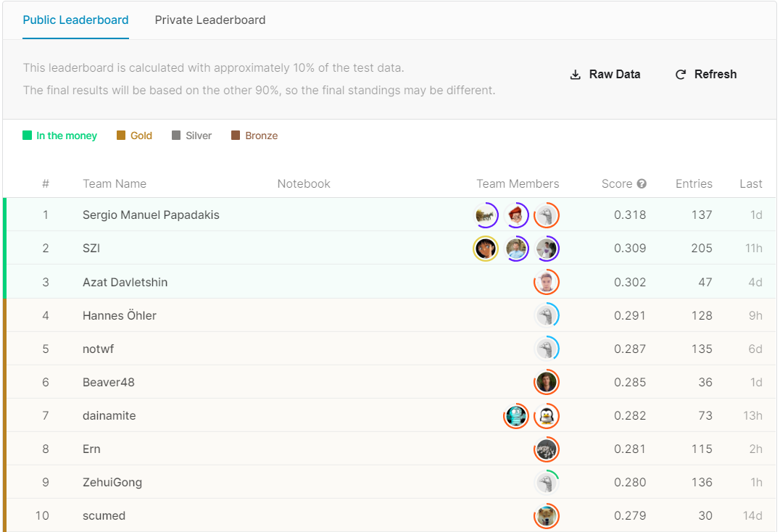
Task: Click the green In the money swatch
Action: (28, 136)
